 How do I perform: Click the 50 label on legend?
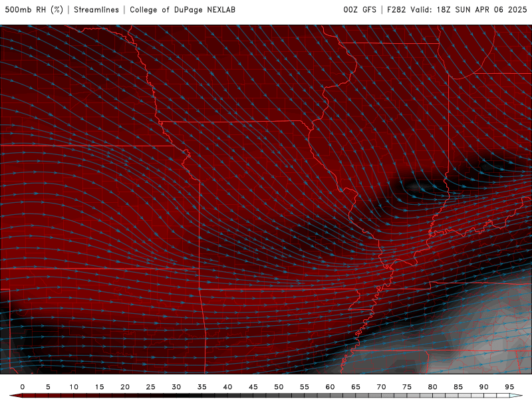point(279,387)
